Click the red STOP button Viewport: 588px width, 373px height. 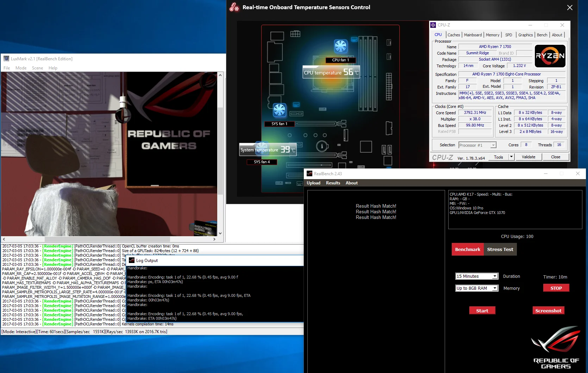[556, 288]
